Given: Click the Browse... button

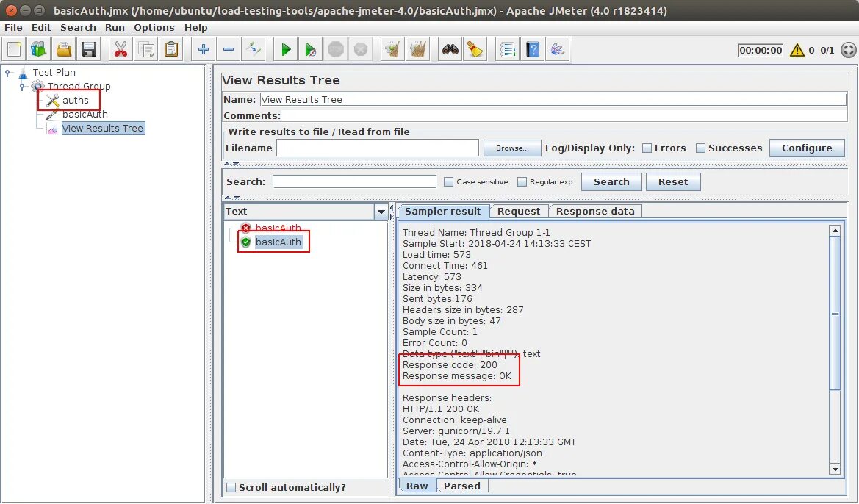Looking at the screenshot, I should click(x=512, y=148).
